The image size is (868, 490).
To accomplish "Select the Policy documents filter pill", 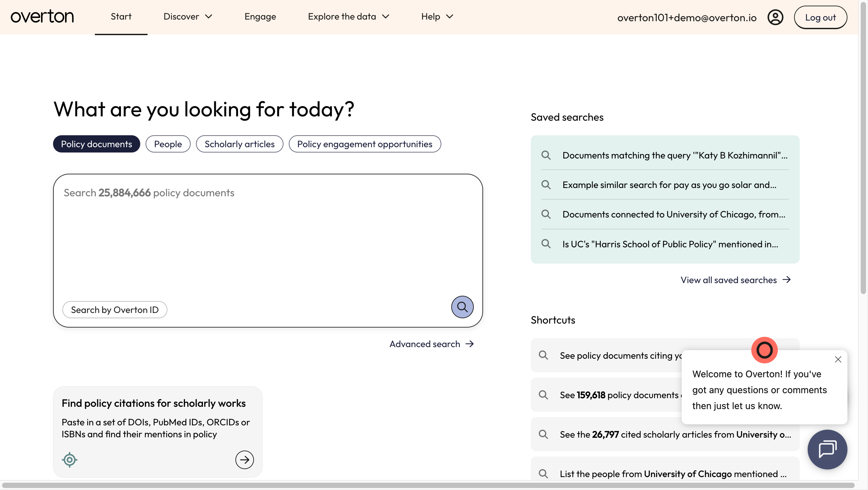I will pos(96,144).
